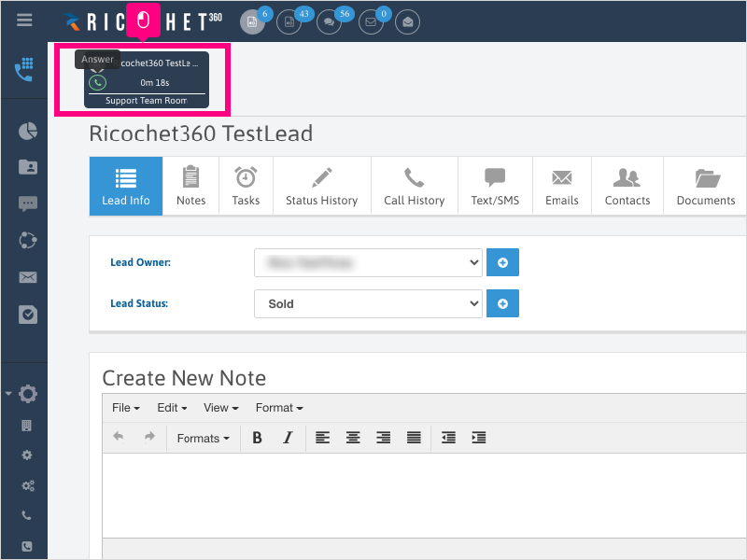The height and width of the screenshot is (560, 747).
Task: Open the hamburger menu in the header
Action: pyautogui.click(x=24, y=20)
